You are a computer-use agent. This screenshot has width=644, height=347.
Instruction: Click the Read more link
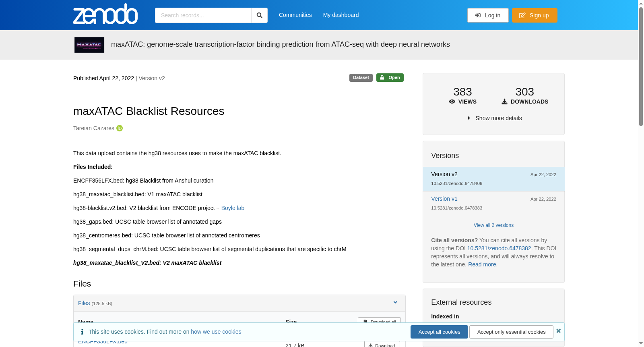pyautogui.click(x=482, y=264)
